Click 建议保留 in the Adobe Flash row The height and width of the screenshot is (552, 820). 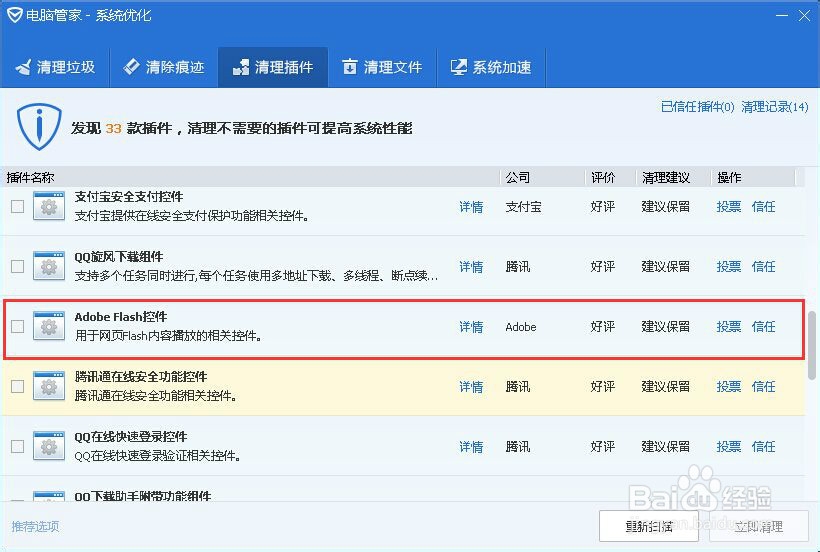(x=666, y=327)
